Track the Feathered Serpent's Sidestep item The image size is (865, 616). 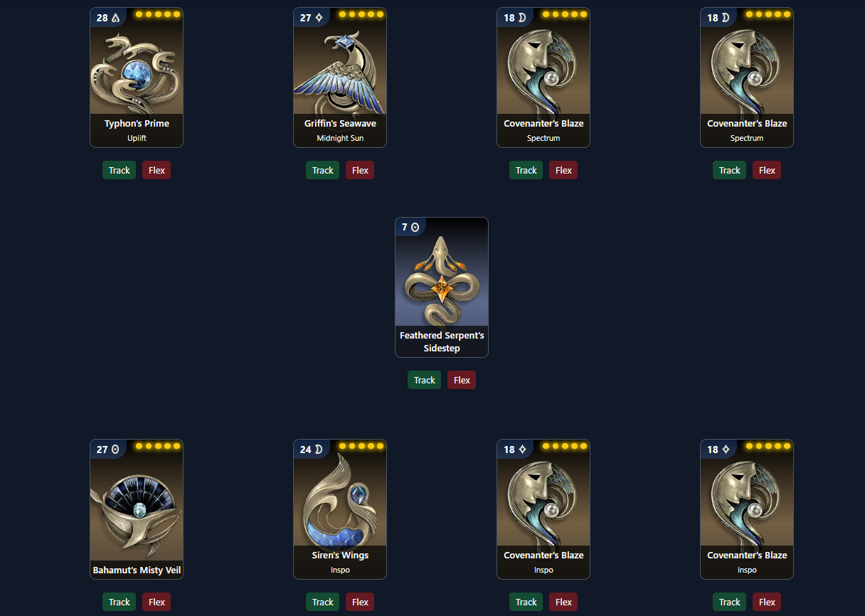pyautogui.click(x=424, y=380)
